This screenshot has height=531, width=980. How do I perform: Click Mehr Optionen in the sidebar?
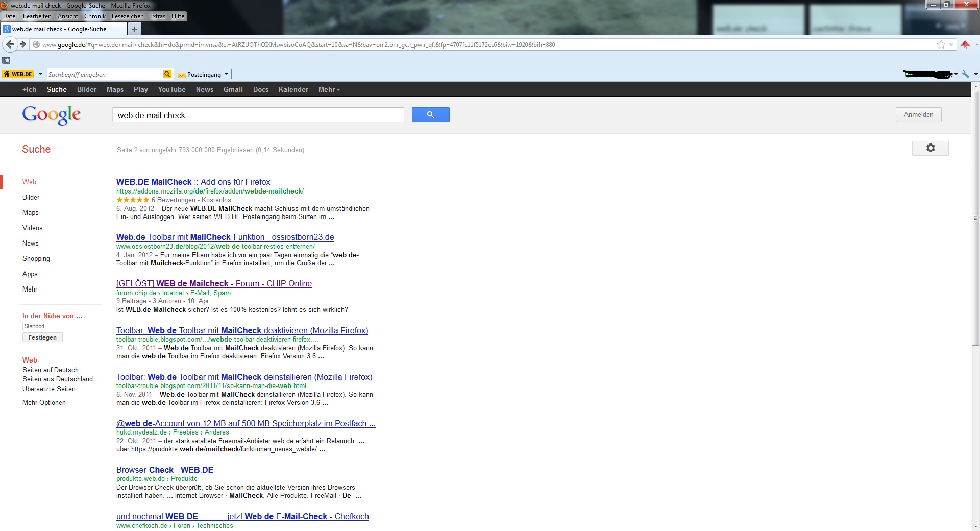[44, 402]
